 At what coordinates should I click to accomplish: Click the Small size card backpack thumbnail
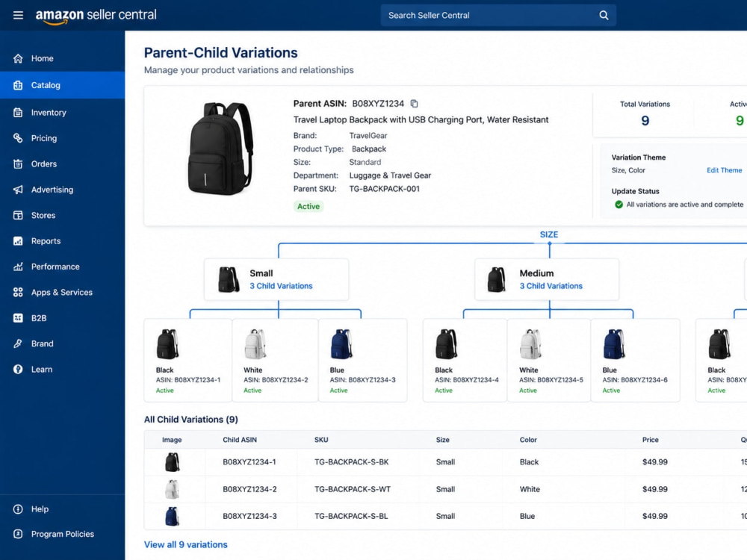pyautogui.click(x=229, y=279)
